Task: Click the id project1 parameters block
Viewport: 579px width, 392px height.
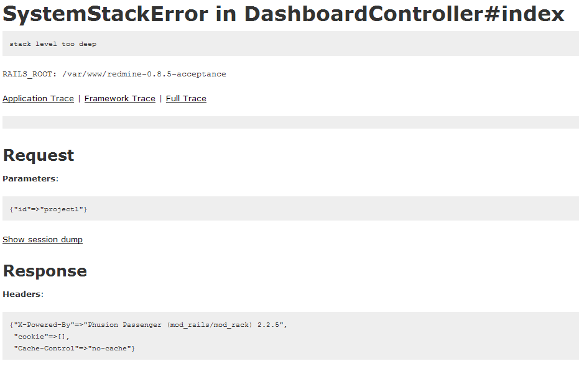Action: point(290,208)
